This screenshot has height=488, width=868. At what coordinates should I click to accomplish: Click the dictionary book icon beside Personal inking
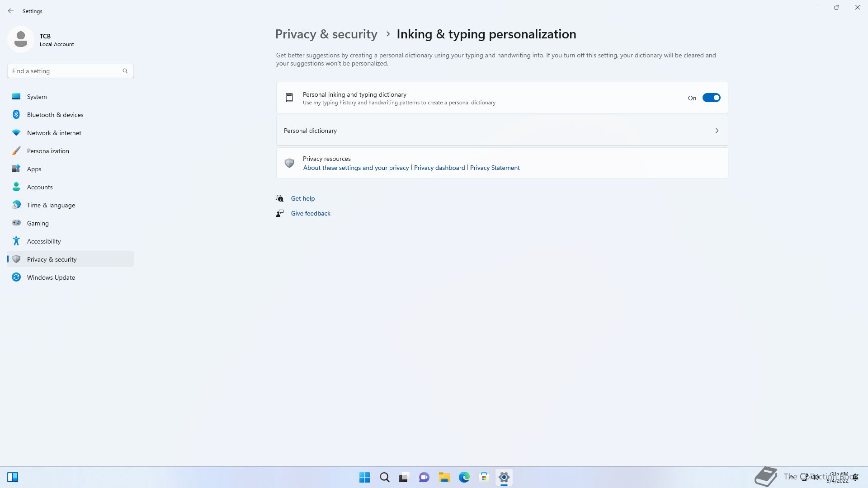tap(289, 98)
